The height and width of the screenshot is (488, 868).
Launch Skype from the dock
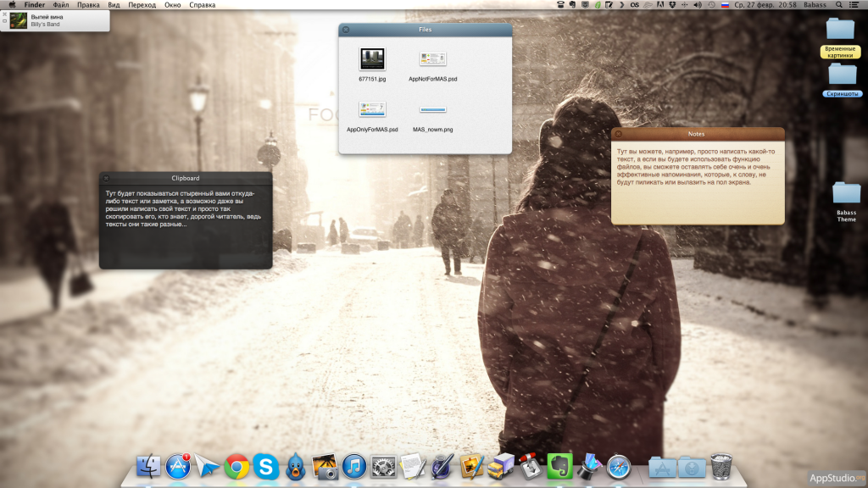click(266, 466)
